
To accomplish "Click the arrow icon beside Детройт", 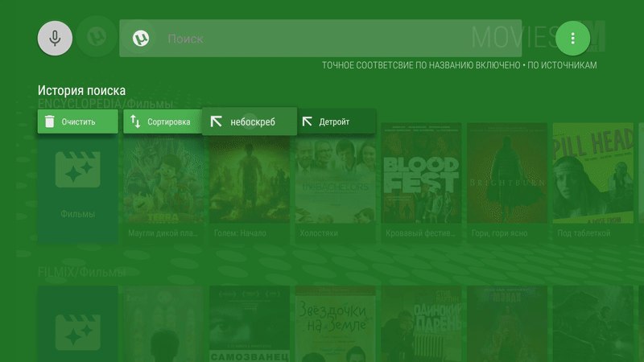I will (x=308, y=121).
